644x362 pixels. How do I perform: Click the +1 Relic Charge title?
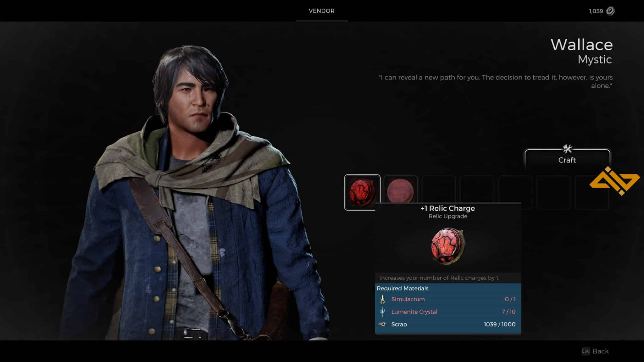click(448, 208)
